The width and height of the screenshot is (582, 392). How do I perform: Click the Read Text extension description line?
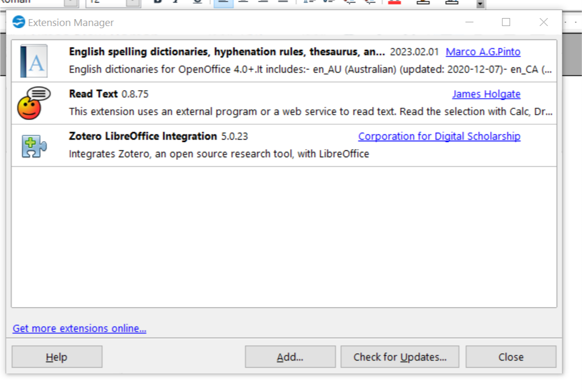pyautogui.click(x=311, y=112)
